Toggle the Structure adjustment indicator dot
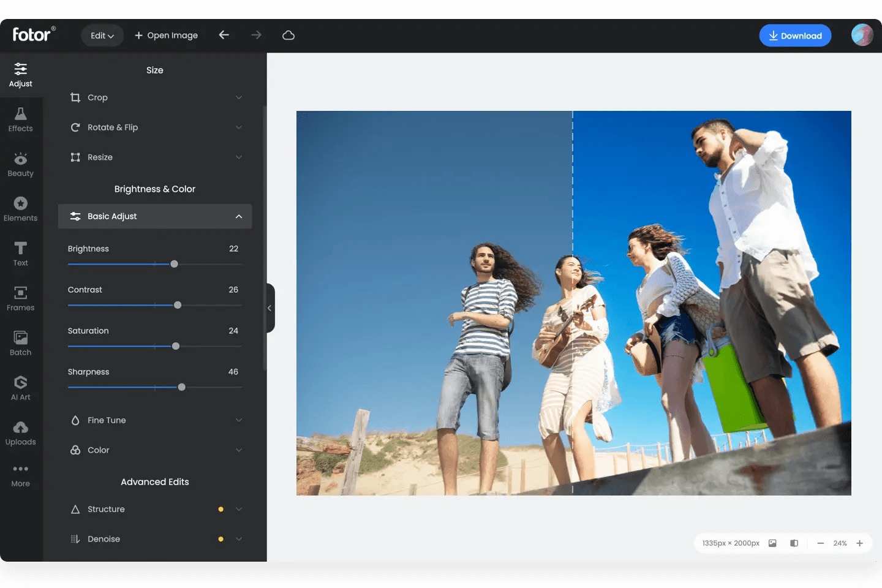This screenshot has height=588, width=882. pyautogui.click(x=221, y=509)
